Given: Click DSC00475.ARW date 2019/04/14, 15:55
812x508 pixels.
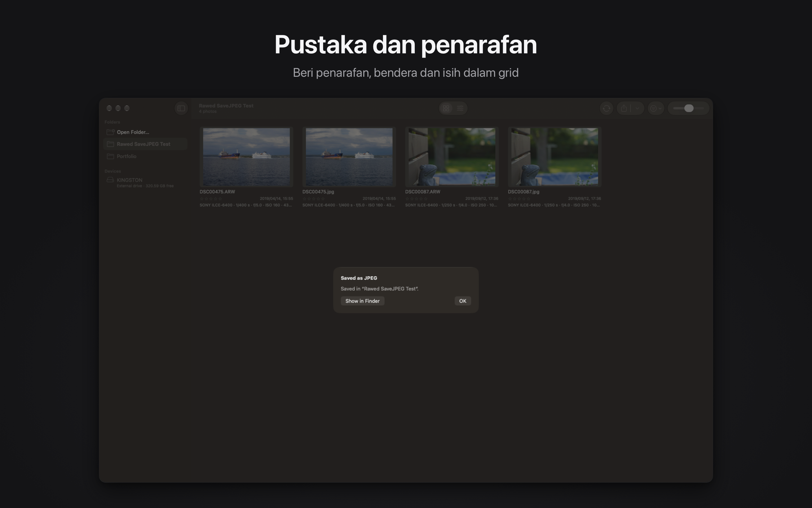Looking at the screenshot, I should click(x=276, y=199).
